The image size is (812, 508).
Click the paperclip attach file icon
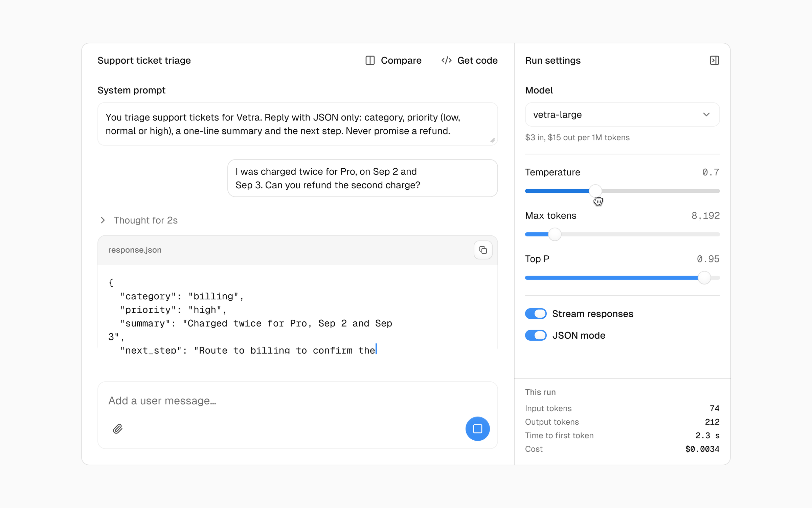coord(118,429)
